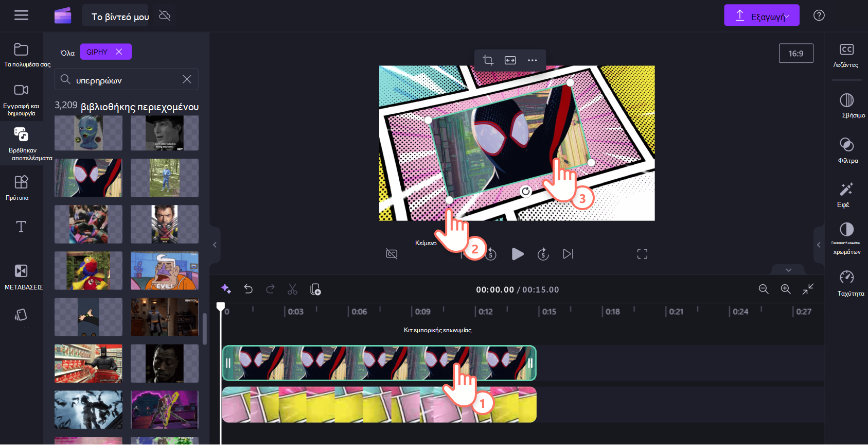Play the video preview
Viewport: 868px width, 445px height.
[x=518, y=254]
